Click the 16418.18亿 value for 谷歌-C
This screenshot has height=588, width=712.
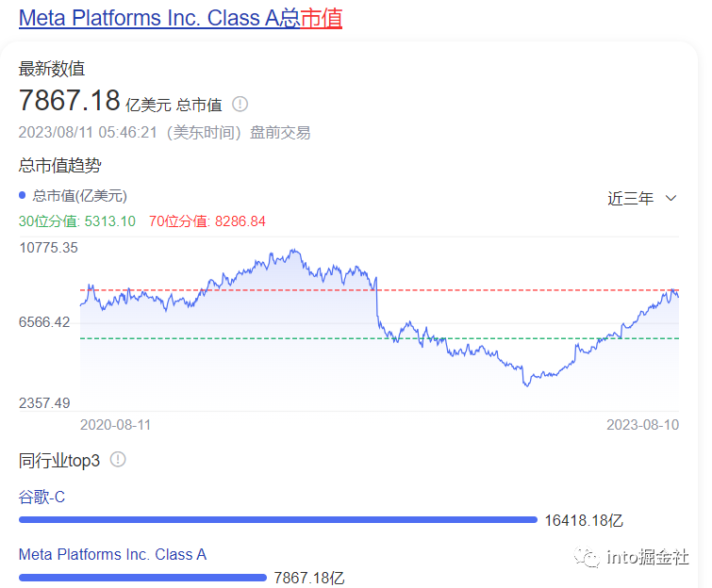(584, 520)
